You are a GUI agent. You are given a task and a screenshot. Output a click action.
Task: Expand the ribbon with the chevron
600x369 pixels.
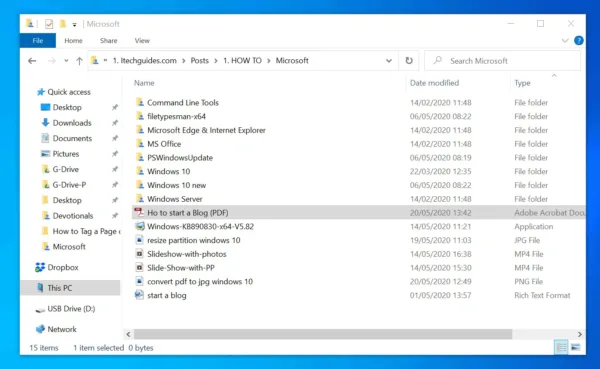pyautogui.click(x=565, y=40)
